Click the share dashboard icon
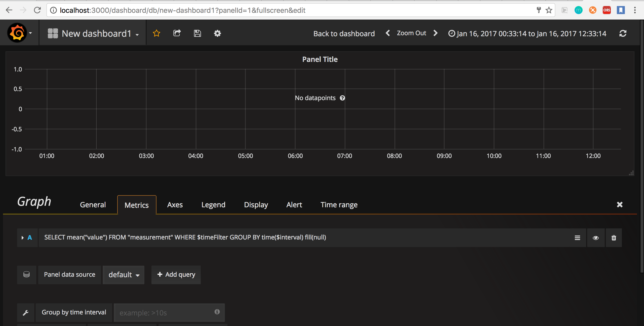This screenshot has width=644, height=326. point(177,33)
